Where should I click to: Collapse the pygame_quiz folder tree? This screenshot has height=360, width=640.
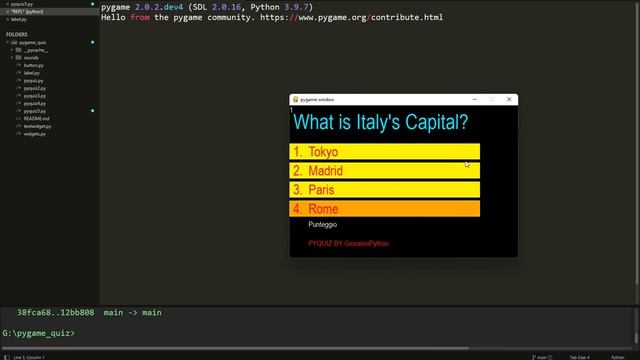pyautogui.click(x=7, y=42)
